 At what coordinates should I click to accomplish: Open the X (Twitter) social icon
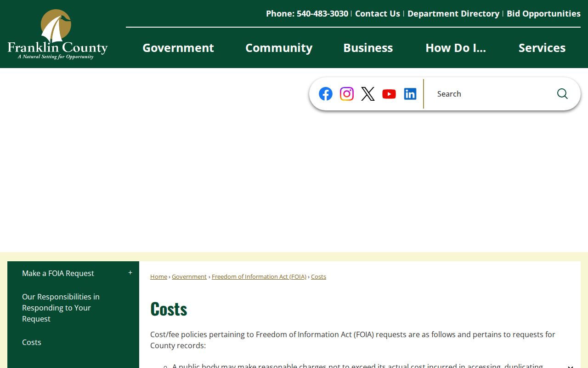click(368, 94)
